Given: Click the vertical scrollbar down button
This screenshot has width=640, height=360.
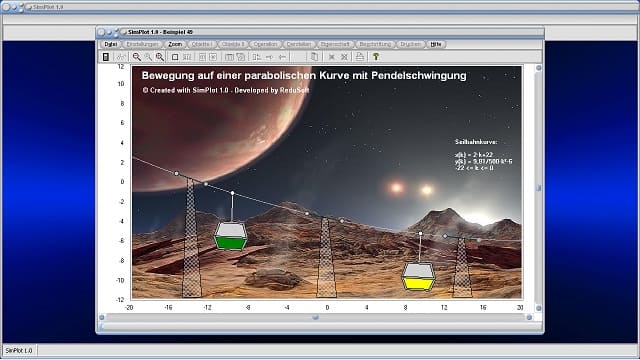Looking at the screenshot, I should point(538,308).
